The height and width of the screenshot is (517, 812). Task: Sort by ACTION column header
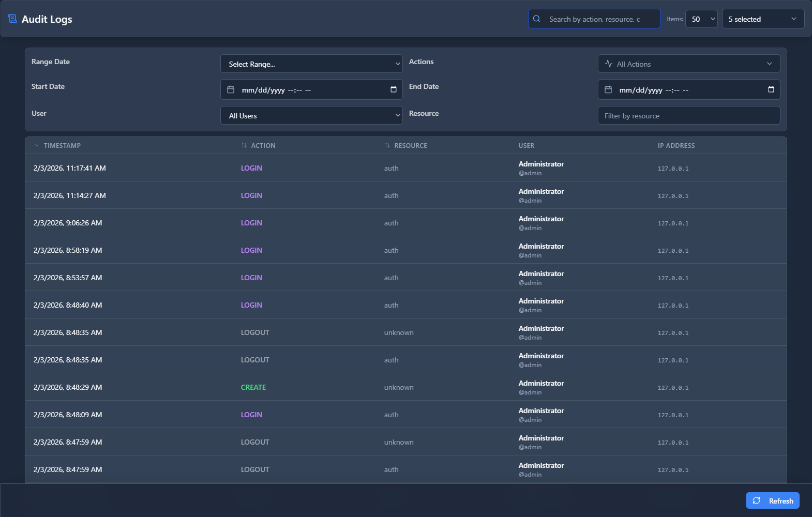(263, 145)
